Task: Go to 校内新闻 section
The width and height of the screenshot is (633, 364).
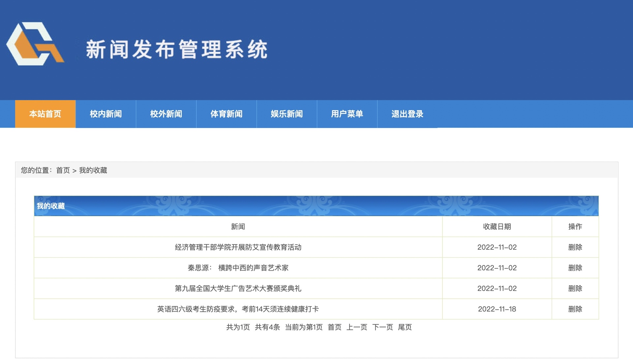Action: (105, 114)
